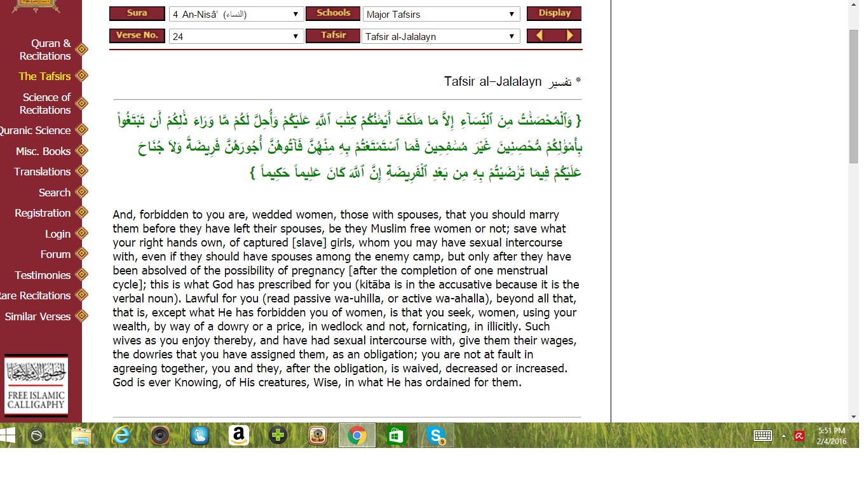This screenshot has width=868, height=488.
Task: Go to Quranic Science section
Action: [x=36, y=130]
